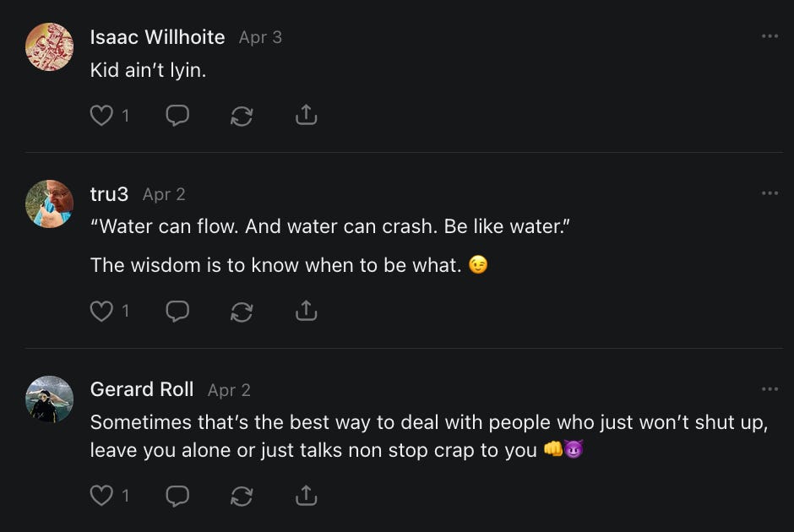Click Gerard Roll's avatar picture
Viewport: 794px width, 532px height.
point(49,399)
